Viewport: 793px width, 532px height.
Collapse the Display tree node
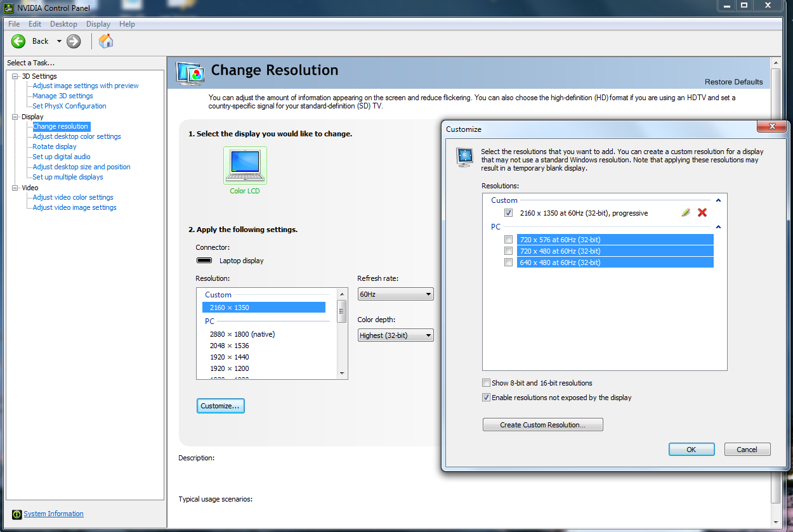click(x=15, y=117)
